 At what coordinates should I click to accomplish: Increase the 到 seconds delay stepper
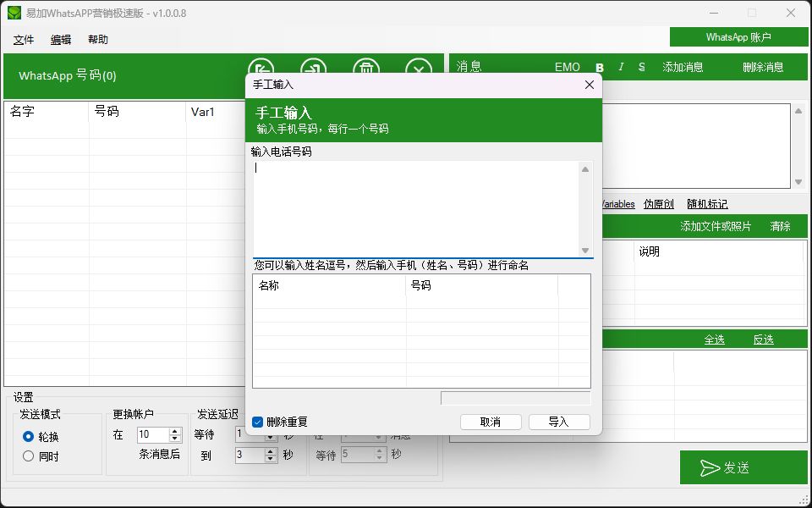coord(271,451)
